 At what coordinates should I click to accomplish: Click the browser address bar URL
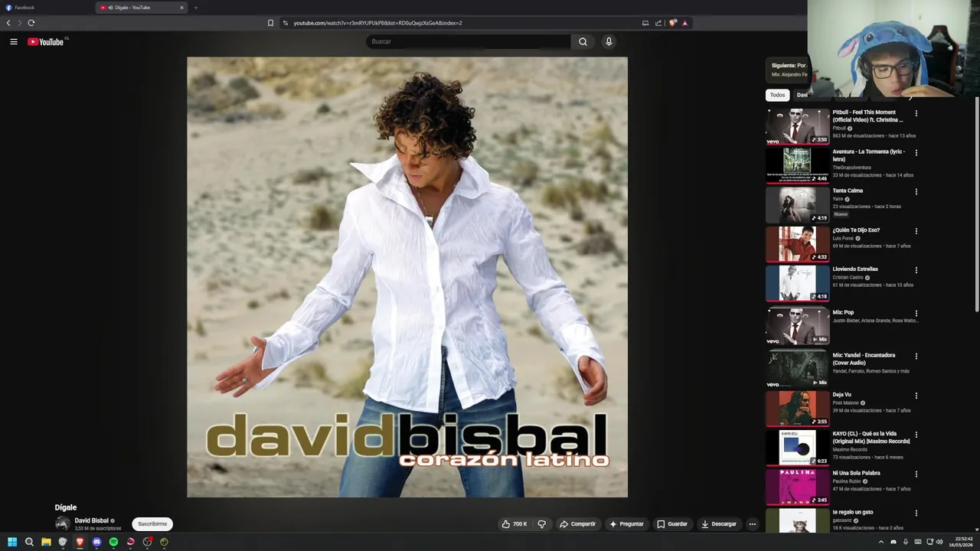(377, 23)
